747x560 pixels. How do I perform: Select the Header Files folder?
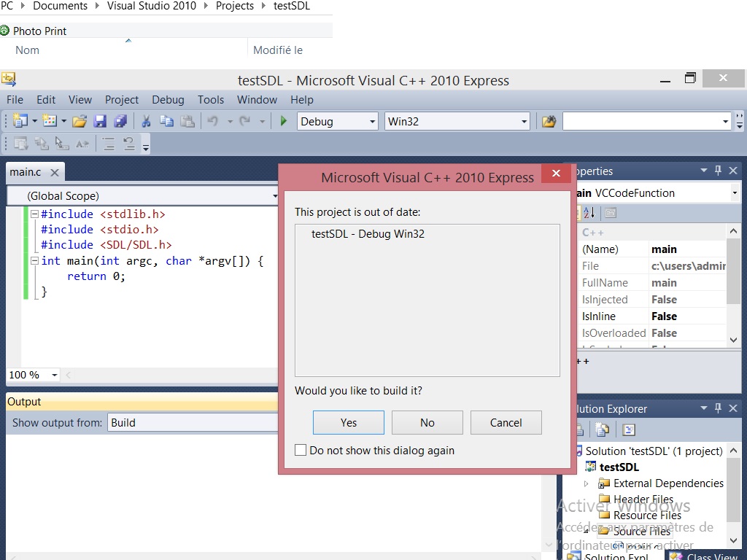pos(643,499)
